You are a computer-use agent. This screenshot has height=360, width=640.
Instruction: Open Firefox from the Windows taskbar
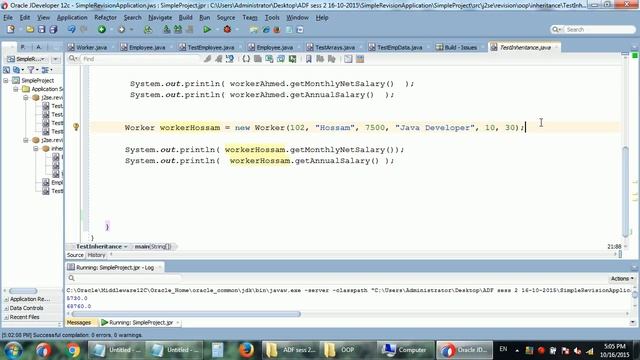tap(246, 350)
